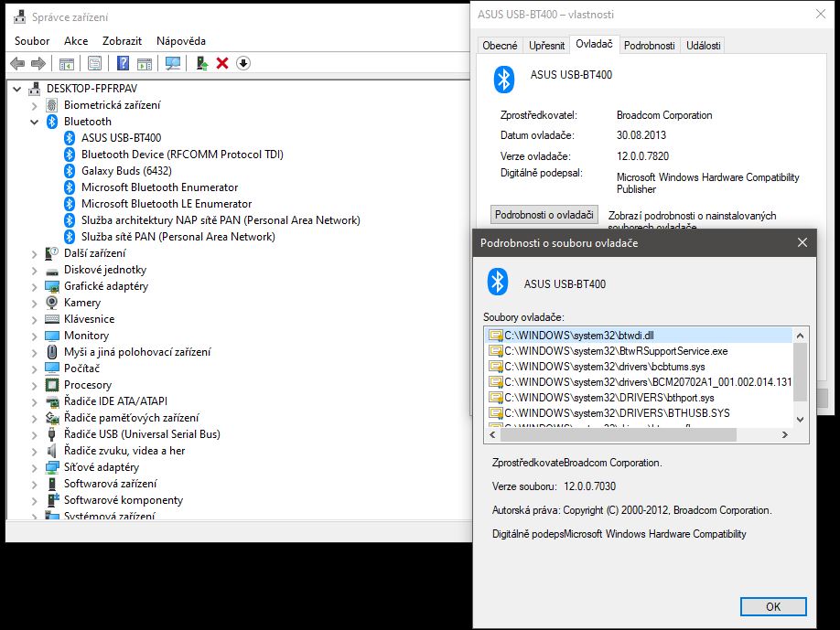This screenshot has height=630, width=840.
Task: Click the Podrobnosti o ovladači button
Action: (544, 215)
